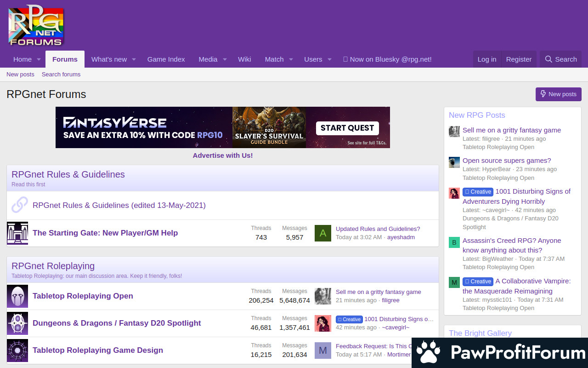
Task: Expand the What's new dropdown arrow
Action: [134, 59]
